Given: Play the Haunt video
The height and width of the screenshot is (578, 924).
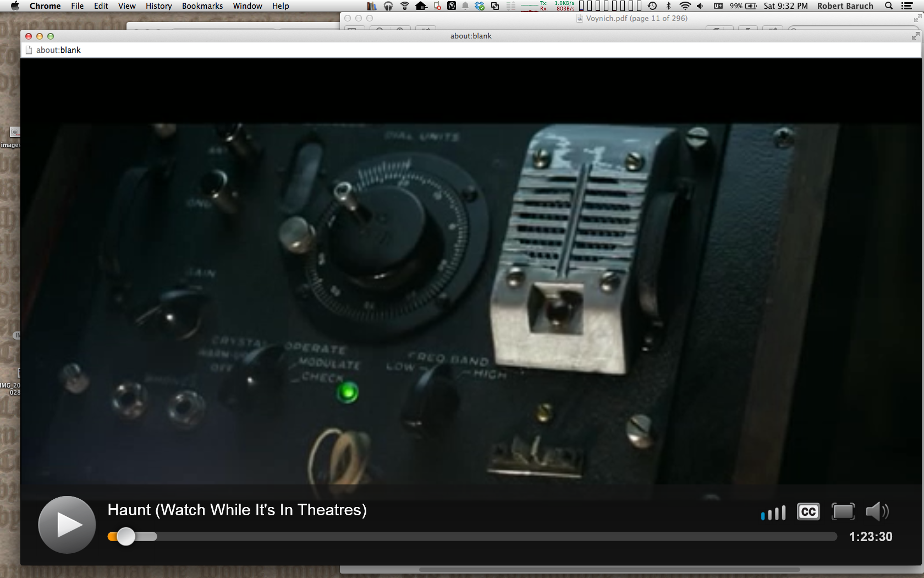Looking at the screenshot, I should point(67,525).
